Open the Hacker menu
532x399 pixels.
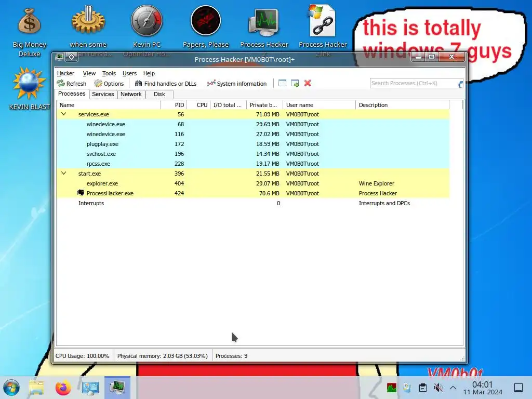click(65, 73)
